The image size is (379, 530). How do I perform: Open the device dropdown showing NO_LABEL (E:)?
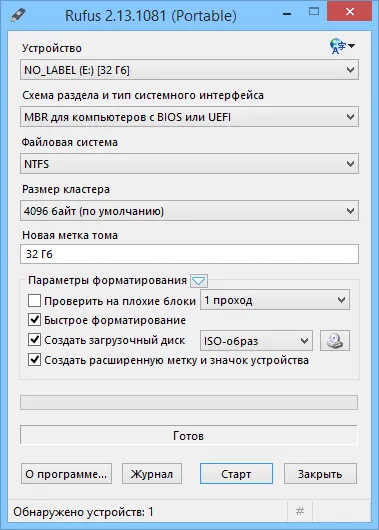[x=189, y=70]
